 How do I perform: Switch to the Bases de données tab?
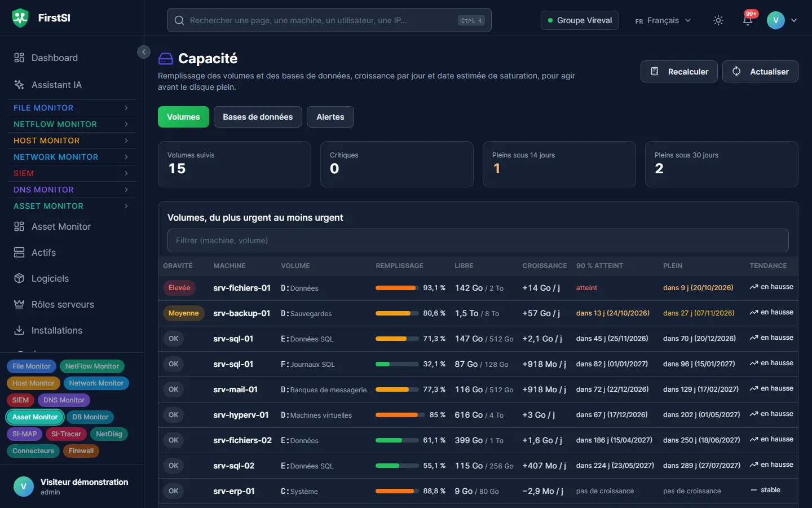258,117
